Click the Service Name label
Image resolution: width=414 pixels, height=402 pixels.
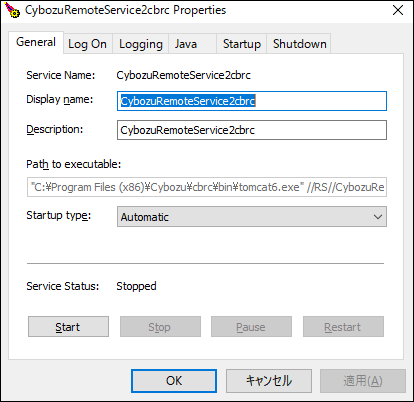(61, 75)
